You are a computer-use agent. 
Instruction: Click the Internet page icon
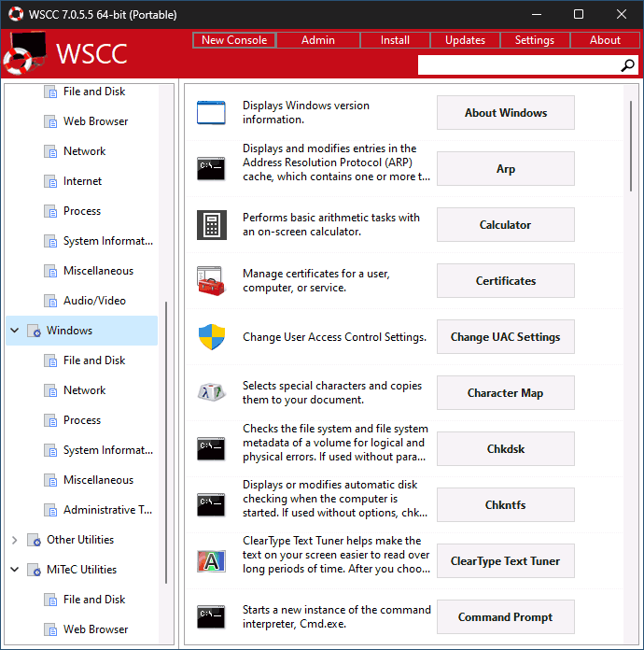point(50,181)
